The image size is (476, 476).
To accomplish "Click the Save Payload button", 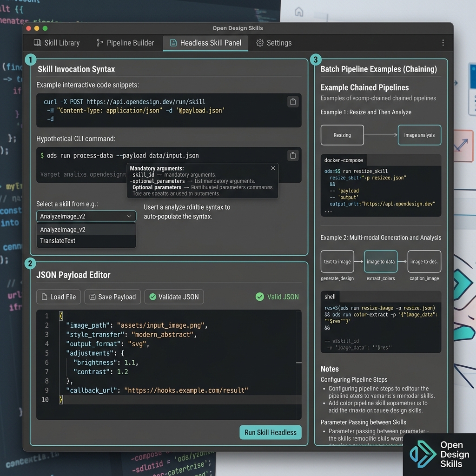I will point(112,297).
